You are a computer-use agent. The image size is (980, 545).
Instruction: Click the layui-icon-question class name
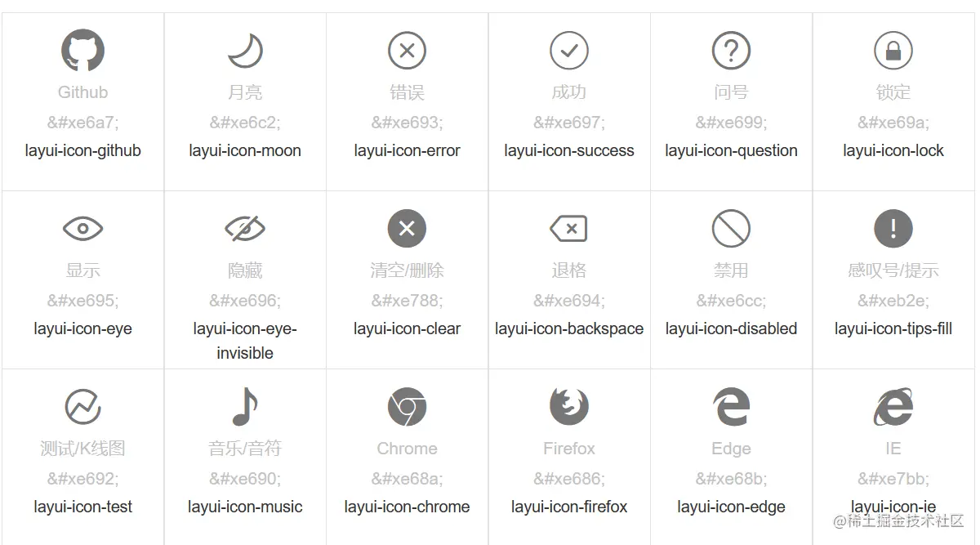(x=731, y=150)
